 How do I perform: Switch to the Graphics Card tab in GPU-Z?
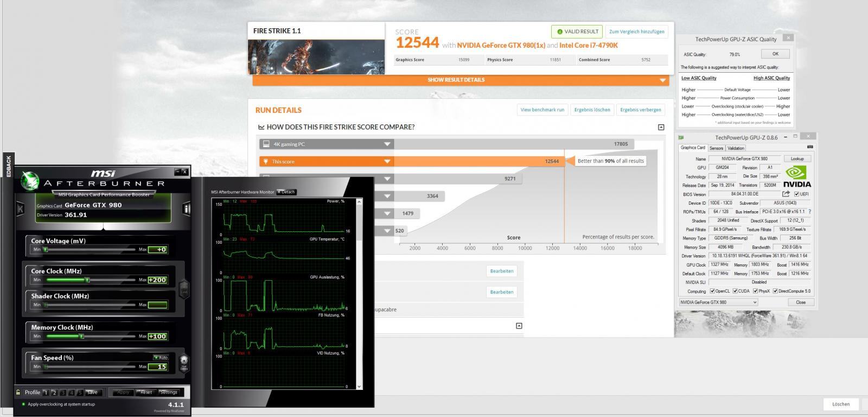[693, 148]
